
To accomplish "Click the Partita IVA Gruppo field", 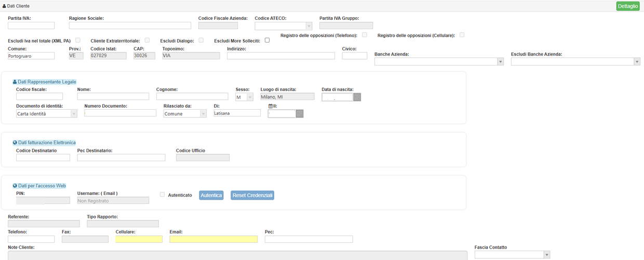I will [346, 25].
